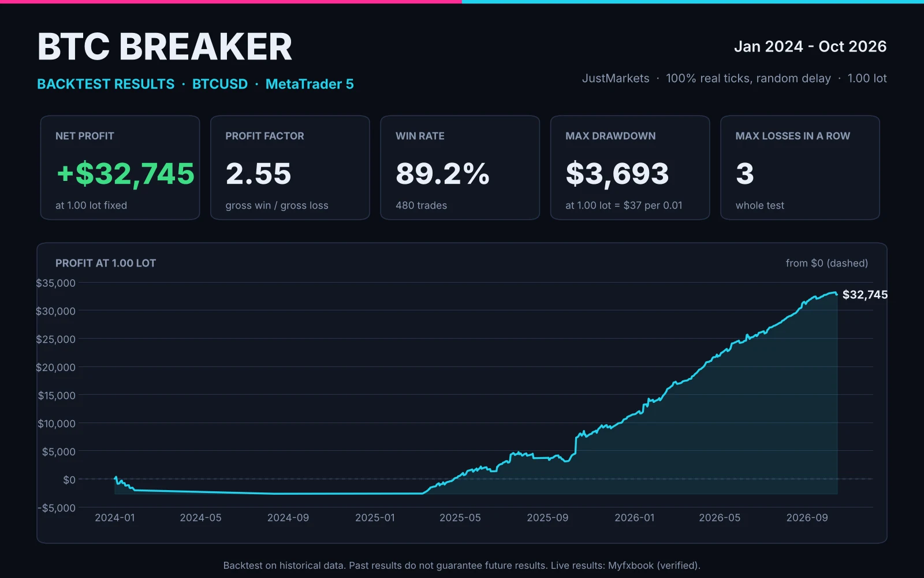This screenshot has width=924, height=578.
Task: Click the JustMarkets broker name
Action: 616,78
